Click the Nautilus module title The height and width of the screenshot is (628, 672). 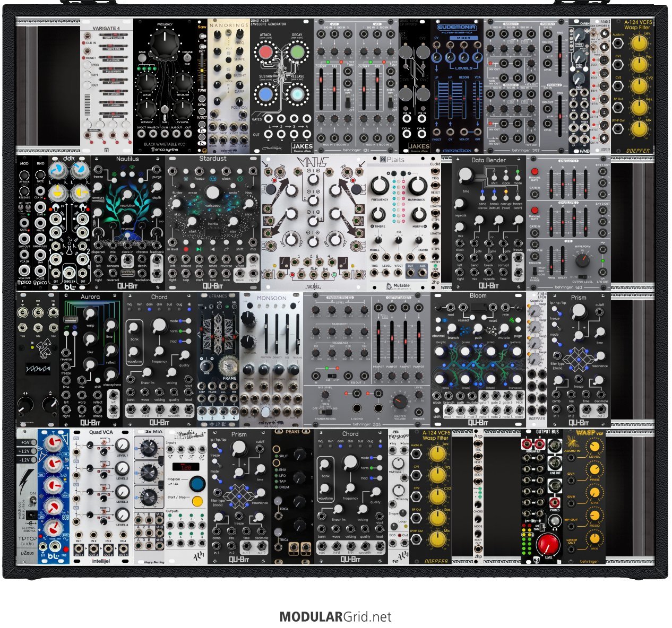(127, 159)
